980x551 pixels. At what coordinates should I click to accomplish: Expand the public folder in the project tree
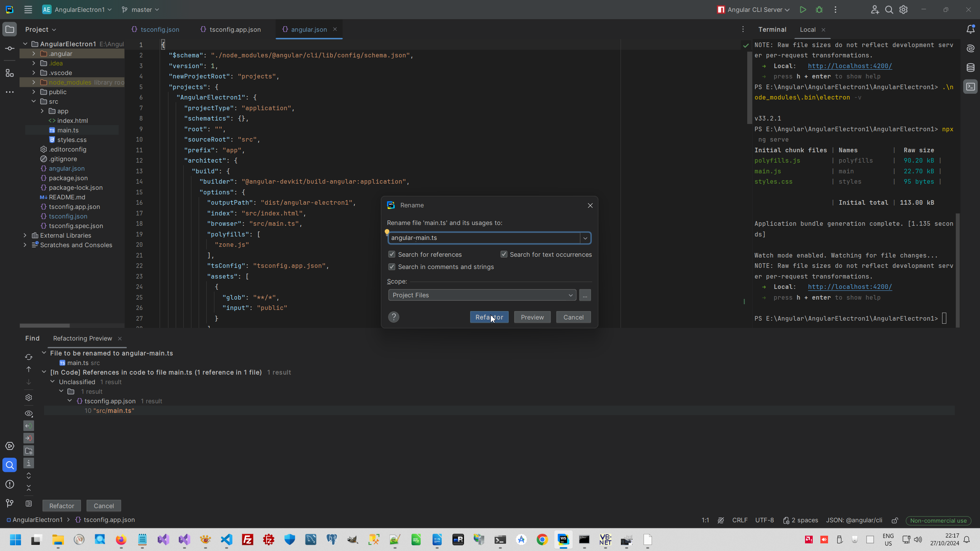tap(34, 92)
